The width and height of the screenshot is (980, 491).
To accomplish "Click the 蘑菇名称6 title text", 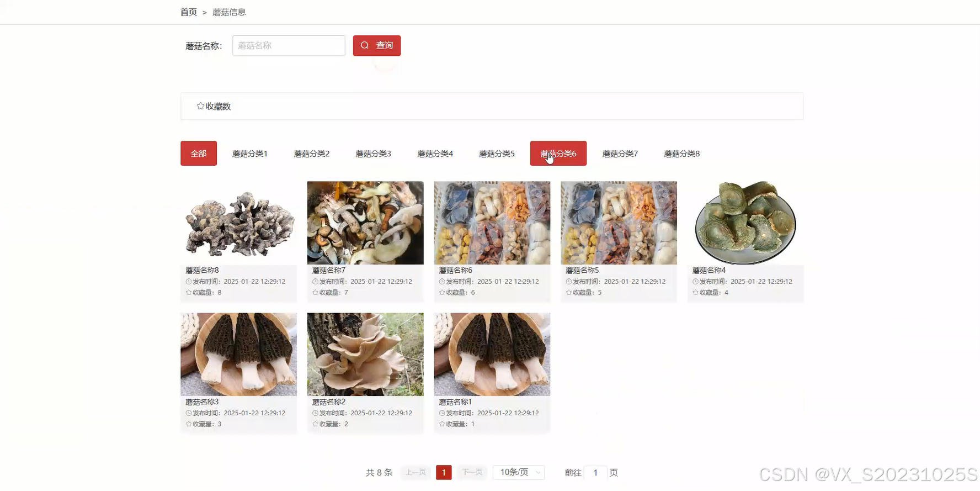I will [x=456, y=271].
